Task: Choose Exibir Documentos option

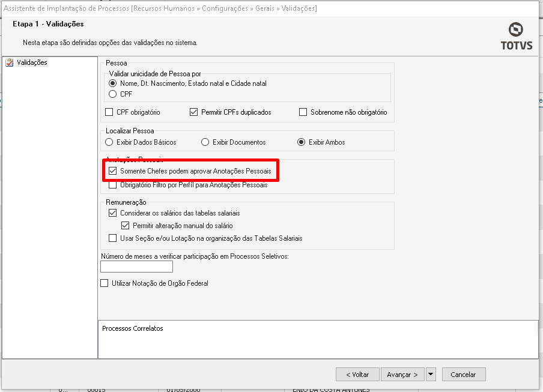Action: click(x=205, y=142)
